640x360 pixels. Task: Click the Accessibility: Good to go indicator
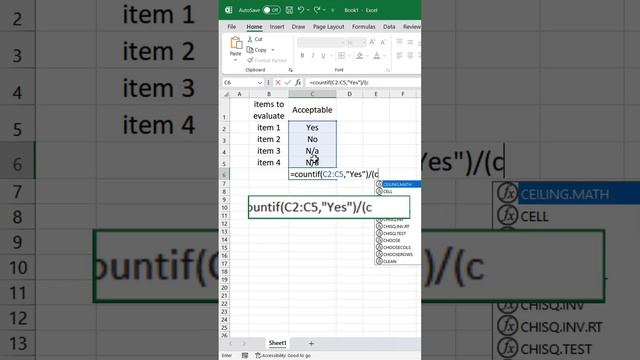283,356
